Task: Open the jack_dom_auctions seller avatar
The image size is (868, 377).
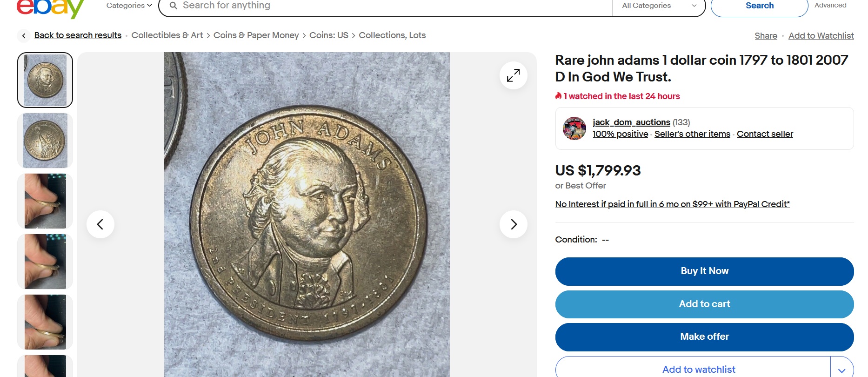Action: (x=574, y=128)
